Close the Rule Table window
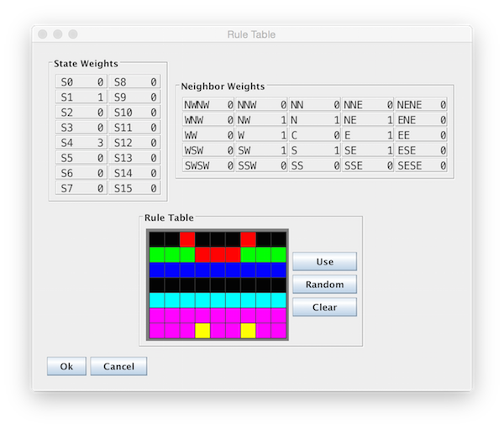 pos(43,34)
